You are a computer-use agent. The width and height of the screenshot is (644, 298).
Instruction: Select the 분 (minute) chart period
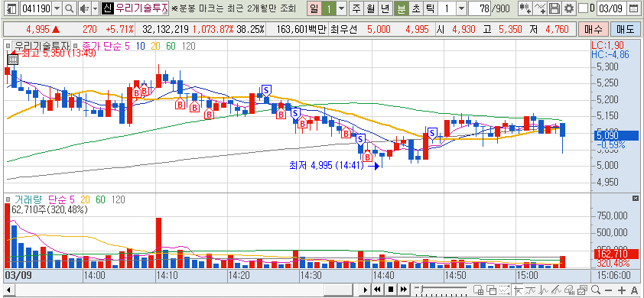click(402, 8)
